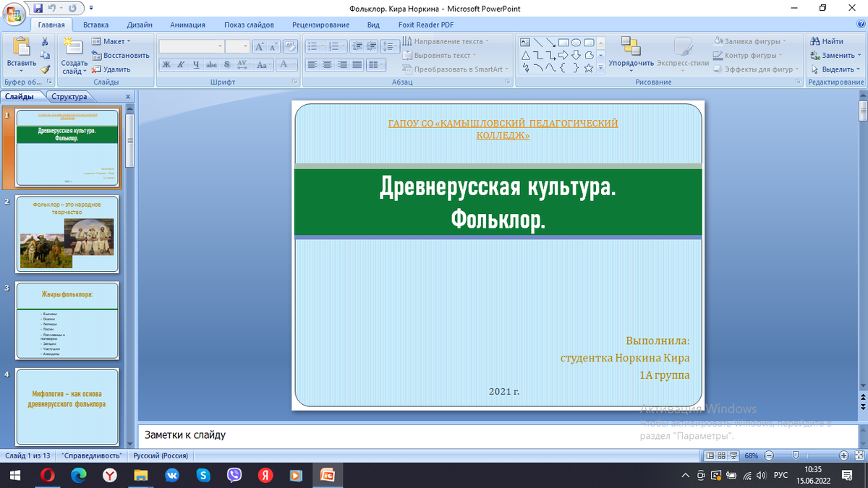Viewport: 868px width, 488px height.
Task: Align text left in Абзац group
Action: 312,64
